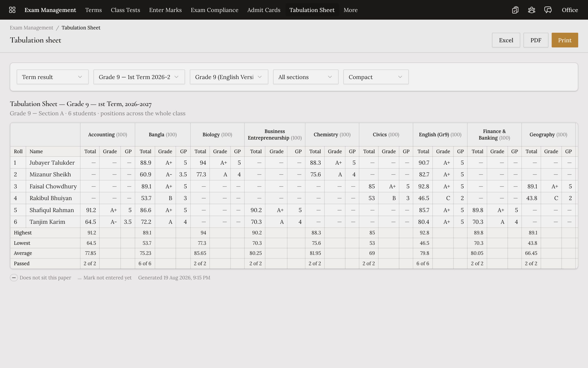Open the More menu
The width and height of the screenshot is (588, 368).
click(x=351, y=10)
